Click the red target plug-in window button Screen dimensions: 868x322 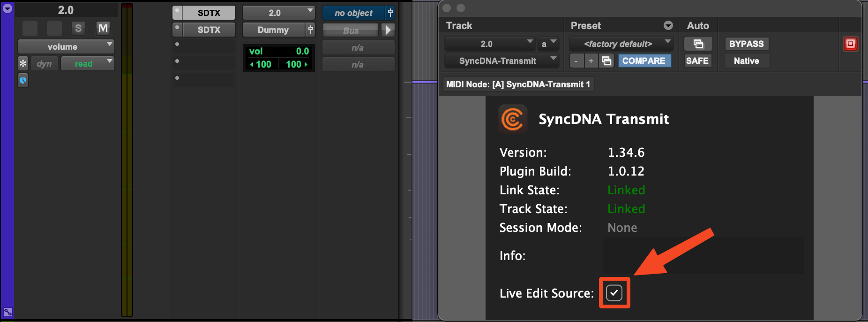point(850,44)
